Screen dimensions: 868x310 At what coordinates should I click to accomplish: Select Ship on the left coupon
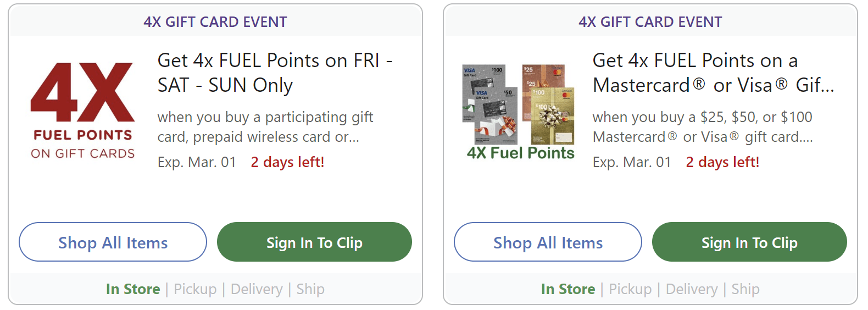click(310, 289)
